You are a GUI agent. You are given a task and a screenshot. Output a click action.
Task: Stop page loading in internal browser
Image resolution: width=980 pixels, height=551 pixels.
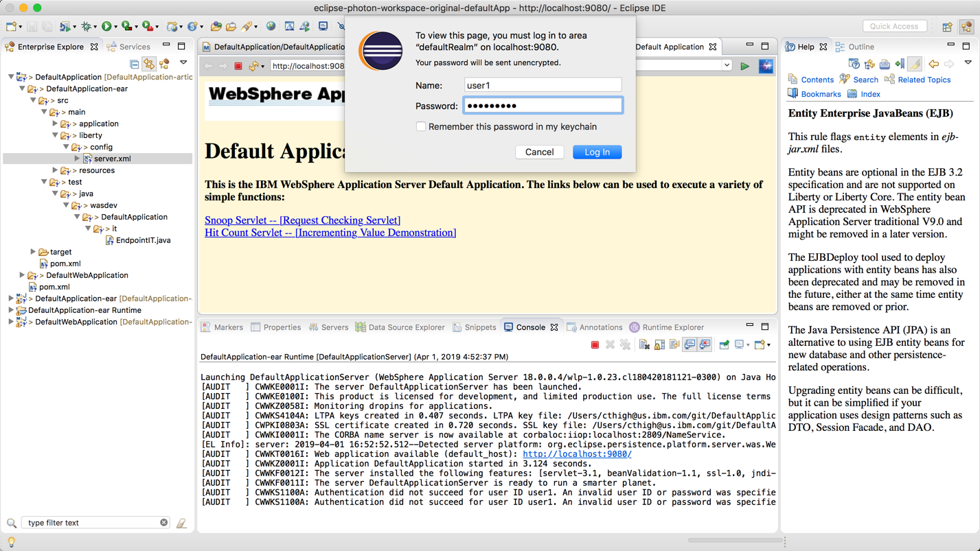click(238, 66)
